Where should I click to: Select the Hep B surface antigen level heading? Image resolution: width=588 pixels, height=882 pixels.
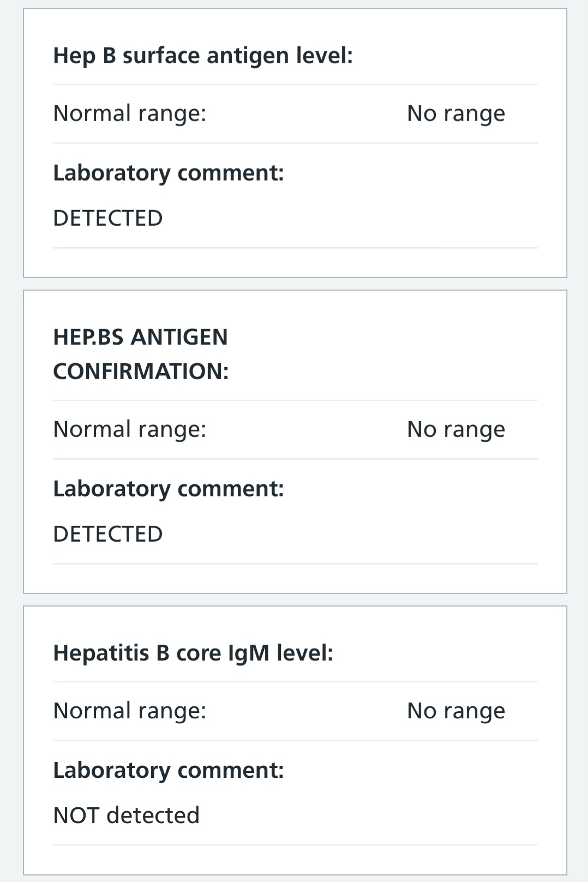(x=203, y=56)
